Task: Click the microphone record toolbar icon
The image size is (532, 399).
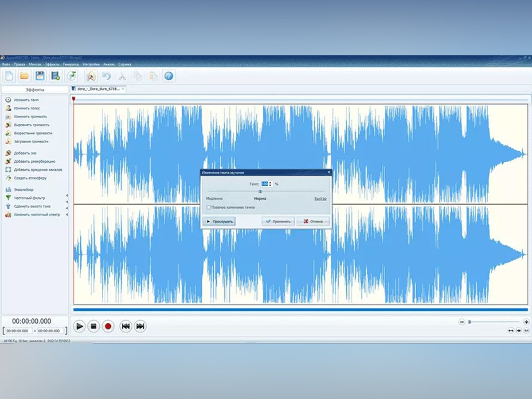Action: click(90, 76)
